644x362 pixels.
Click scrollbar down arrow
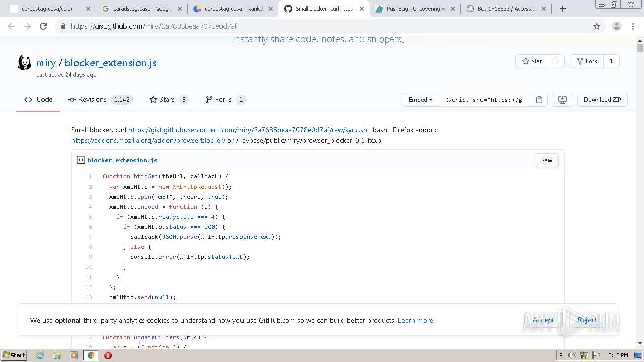[640, 343]
